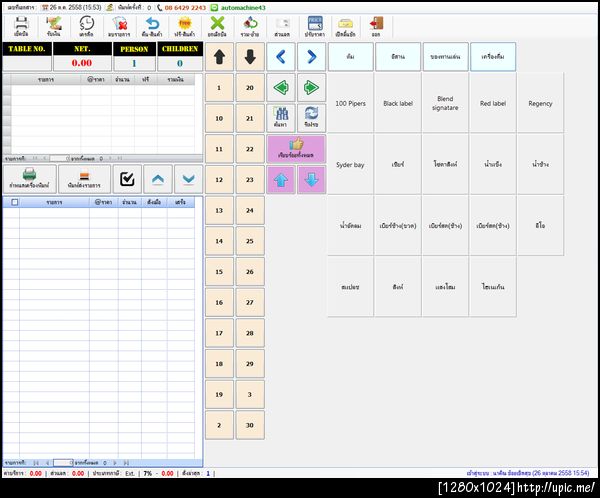Click the exit door toolbar icon
This screenshot has width=600, height=498.
pyautogui.click(x=376, y=26)
